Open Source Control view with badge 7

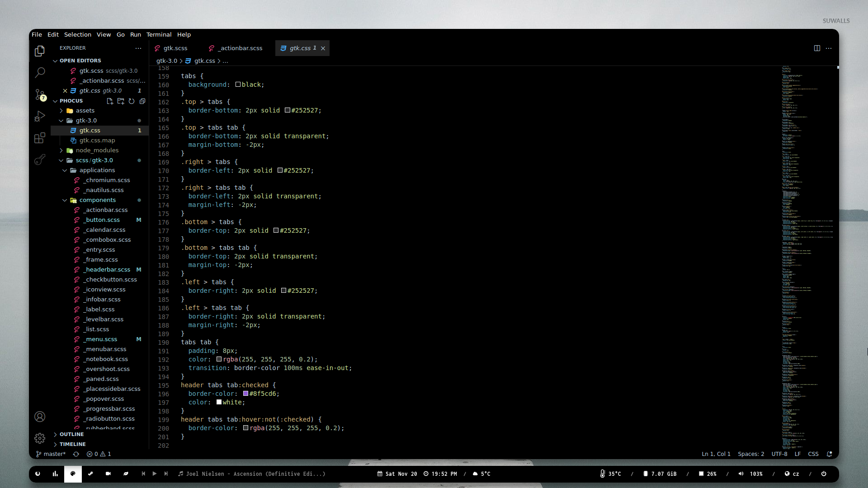[x=40, y=94]
